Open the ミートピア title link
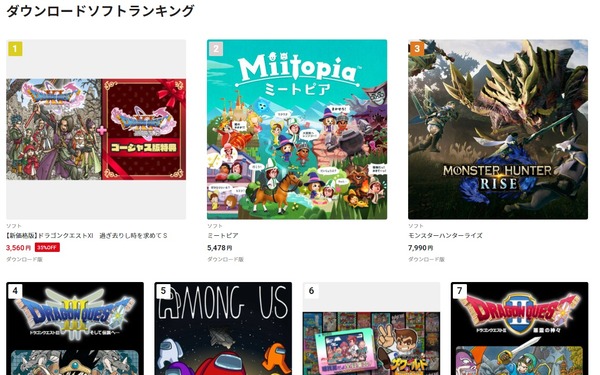Screen dimensions: 600x375 tap(223, 236)
